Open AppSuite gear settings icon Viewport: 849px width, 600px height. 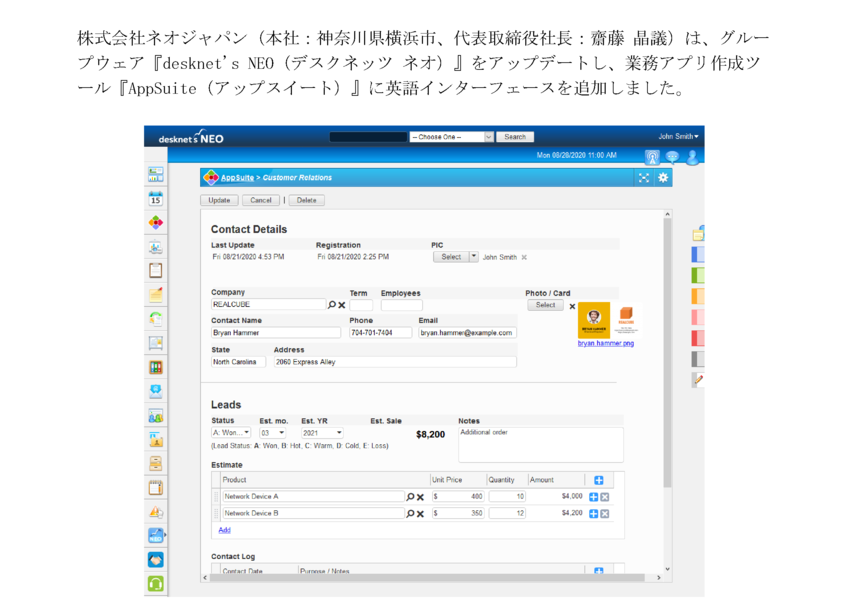click(663, 178)
